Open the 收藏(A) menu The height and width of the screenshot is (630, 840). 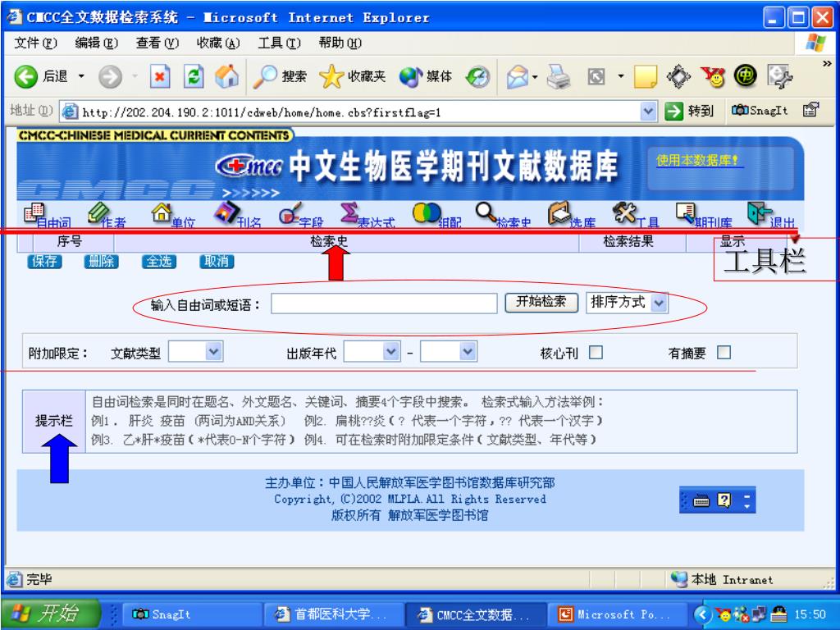pos(218,43)
